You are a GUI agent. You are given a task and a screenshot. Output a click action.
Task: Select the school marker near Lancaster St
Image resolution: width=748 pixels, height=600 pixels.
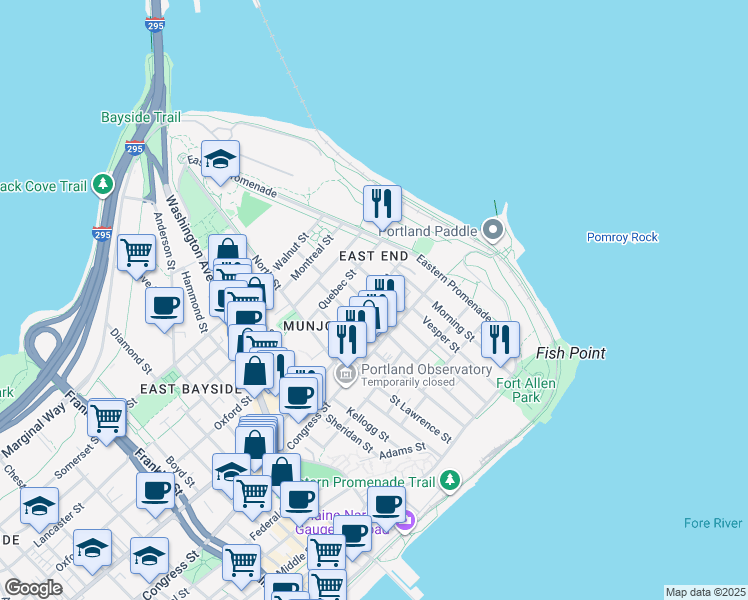point(39,506)
